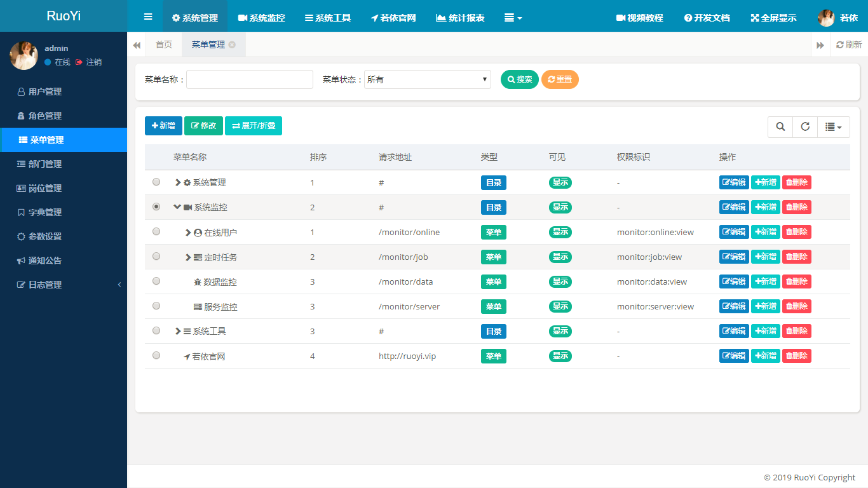
Task: Open the 菜单状态 dropdown
Action: pos(427,79)
